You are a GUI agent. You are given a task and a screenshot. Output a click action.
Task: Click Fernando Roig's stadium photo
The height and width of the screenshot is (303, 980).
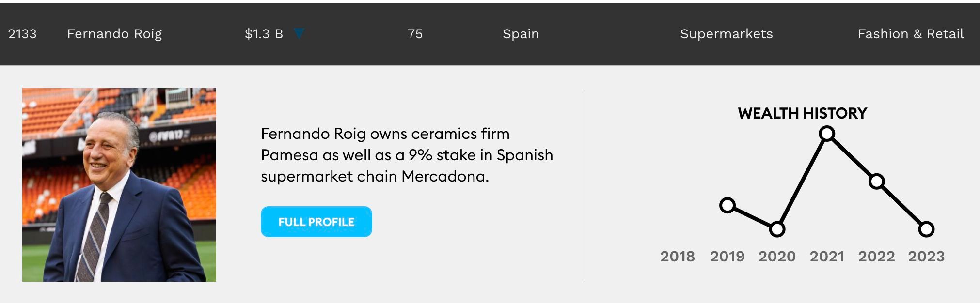click(x=119, y=185)
